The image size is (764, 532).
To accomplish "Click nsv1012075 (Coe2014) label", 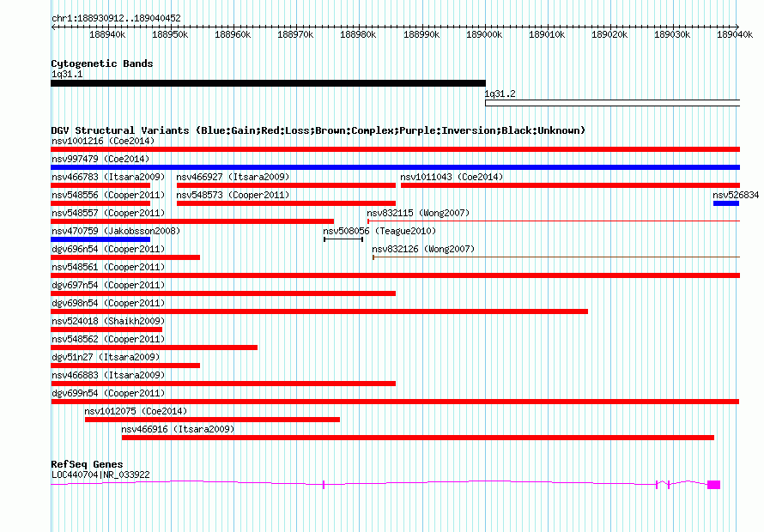I will point(136,411).
